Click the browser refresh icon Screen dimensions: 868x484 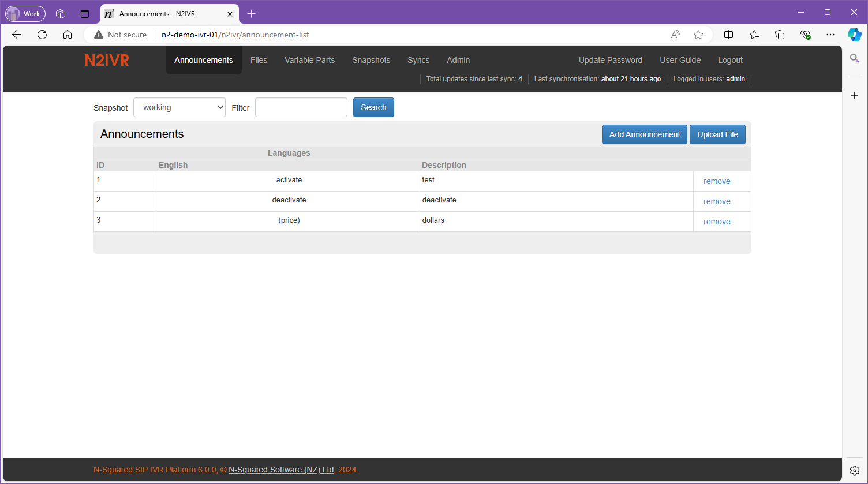[x=42, y=35]
